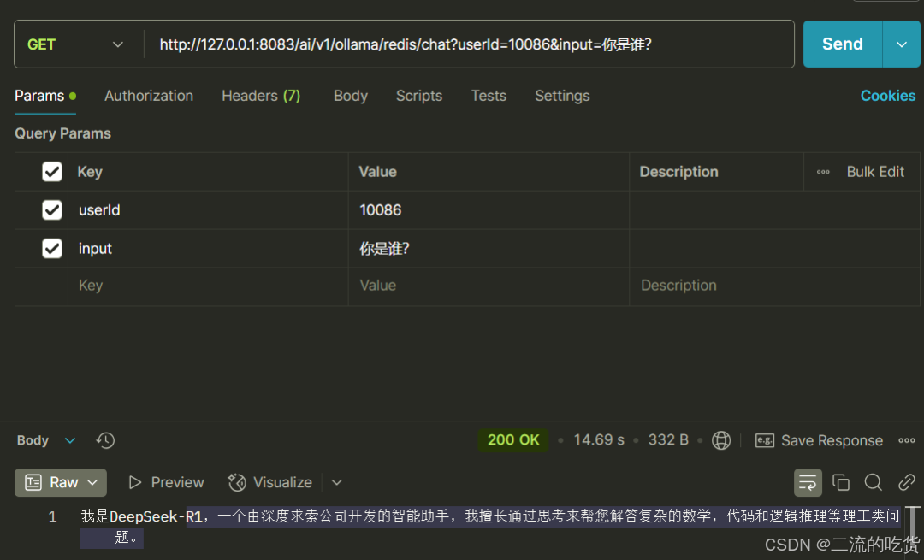Screen dimensions: 924x560
Task: Open search in response using magnifier icon
Action: pos(873,482)
